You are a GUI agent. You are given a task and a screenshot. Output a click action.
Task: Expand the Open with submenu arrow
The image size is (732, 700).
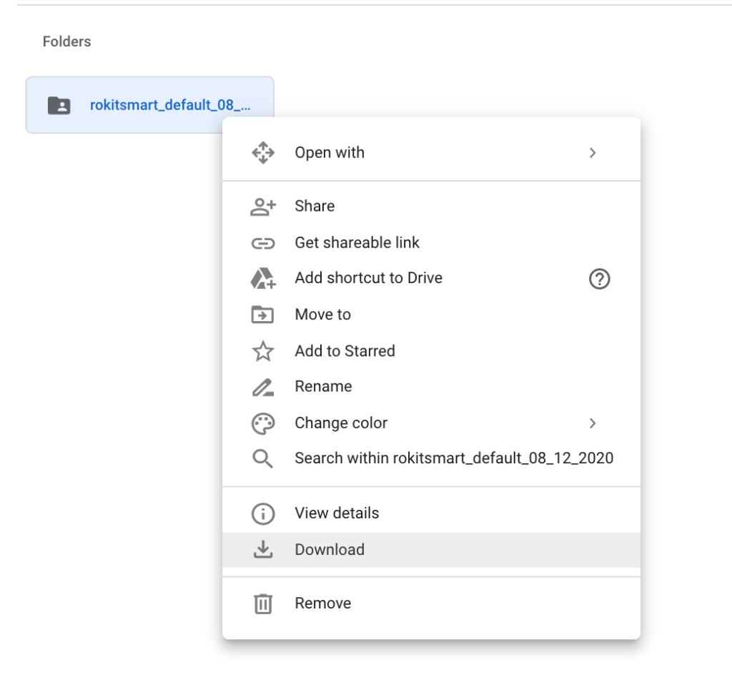[x=592, y=152]
